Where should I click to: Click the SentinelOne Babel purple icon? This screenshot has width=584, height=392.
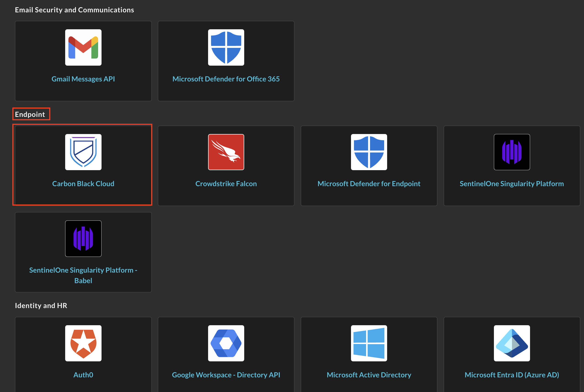click(83, 239)
